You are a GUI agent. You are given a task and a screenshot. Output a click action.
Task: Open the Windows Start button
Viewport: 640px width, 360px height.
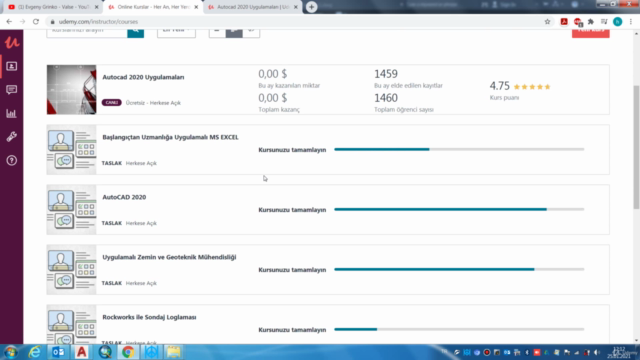[11, 352]
